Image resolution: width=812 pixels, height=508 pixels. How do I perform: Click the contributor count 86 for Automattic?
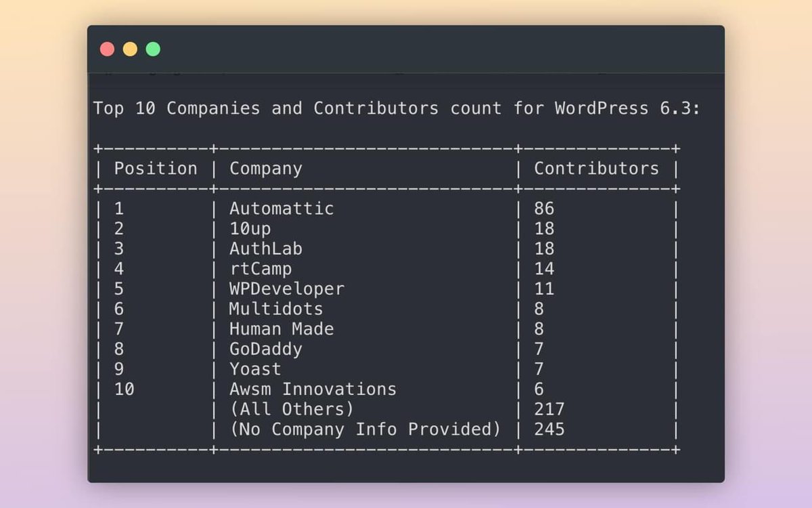click(545, 208)
